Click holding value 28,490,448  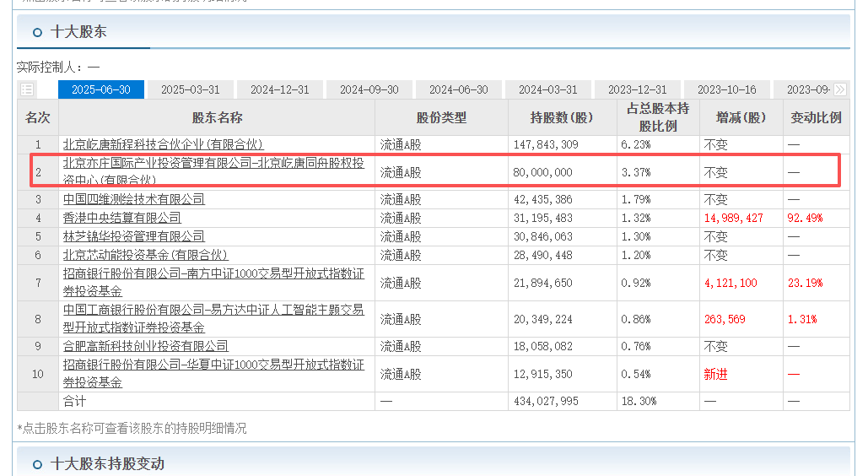pos(542,255)
